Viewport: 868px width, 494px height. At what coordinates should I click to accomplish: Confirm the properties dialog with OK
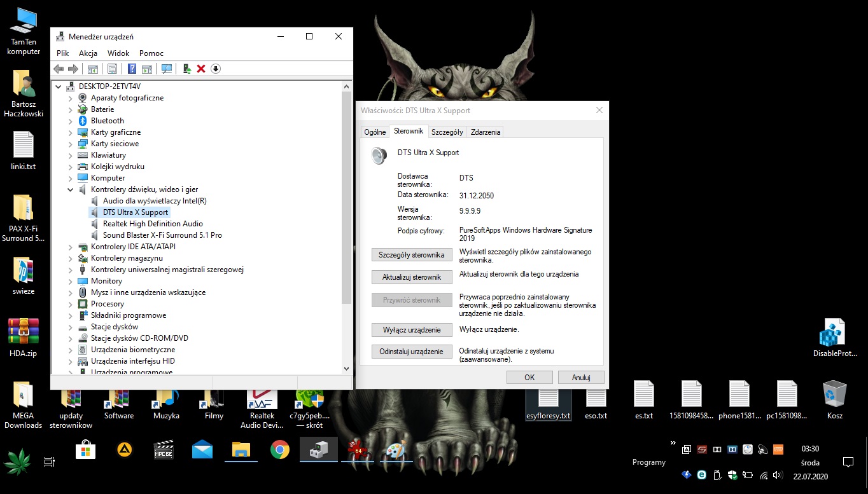[529, 377]
